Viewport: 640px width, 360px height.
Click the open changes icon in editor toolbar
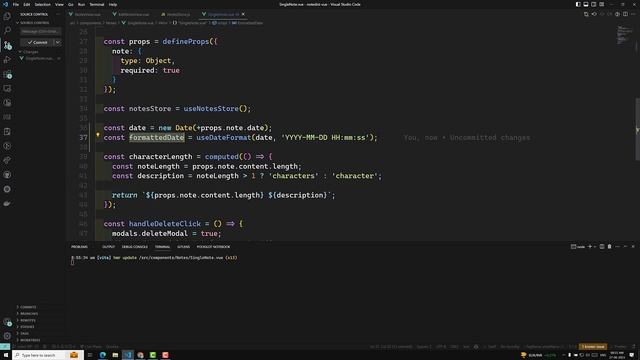click(594, 14)
